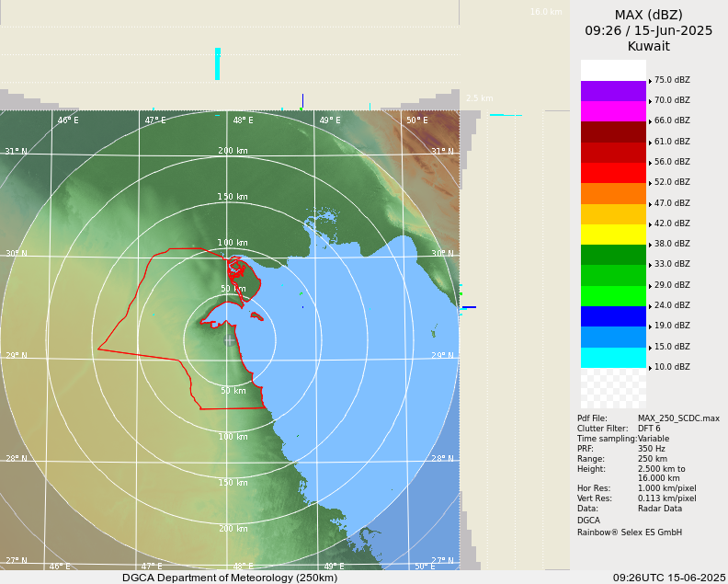Screen dimensions: 728x584
Task: Click the dark blue legend color block
Action: (613, 316)
